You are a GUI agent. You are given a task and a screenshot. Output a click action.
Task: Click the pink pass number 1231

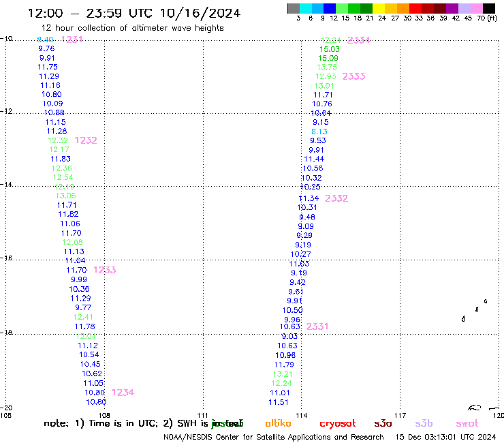(72, 40)
